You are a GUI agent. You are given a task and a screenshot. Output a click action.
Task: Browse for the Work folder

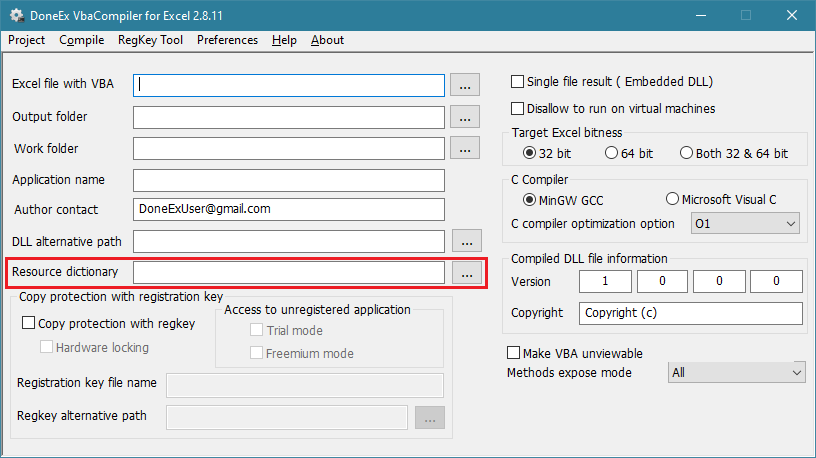(465, 148)
